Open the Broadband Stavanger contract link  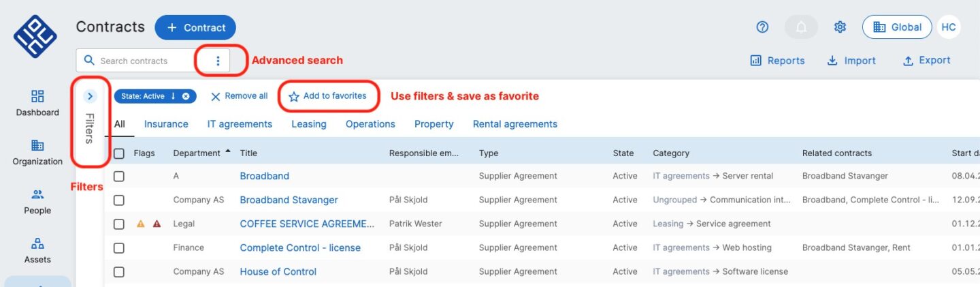pos(289,200)
